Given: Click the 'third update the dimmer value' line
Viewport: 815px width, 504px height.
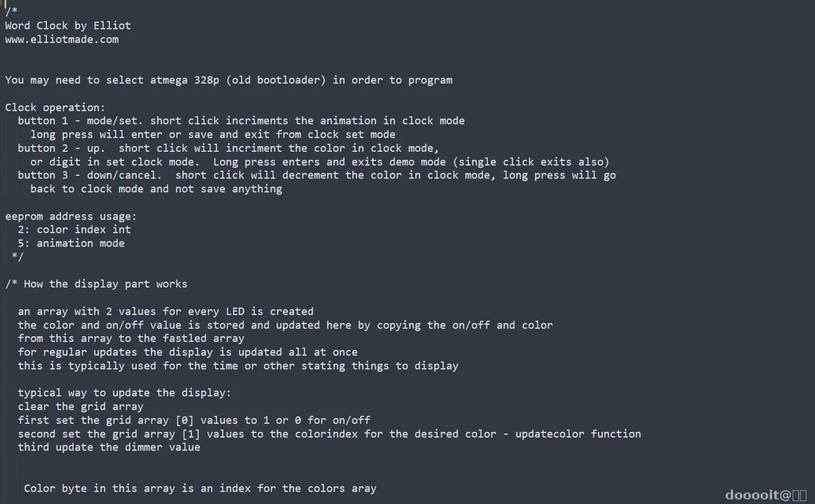Looking at the screenshot, I should 109,447.
